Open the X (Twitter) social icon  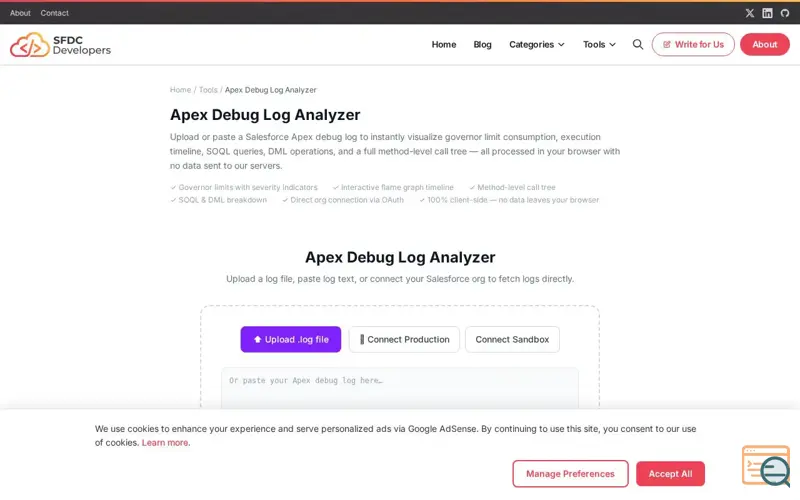tap(749, 13)
